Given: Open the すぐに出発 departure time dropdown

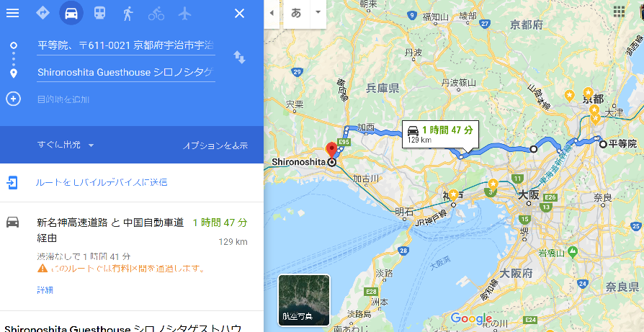Looking at the screenshot, I should point(66,145).
